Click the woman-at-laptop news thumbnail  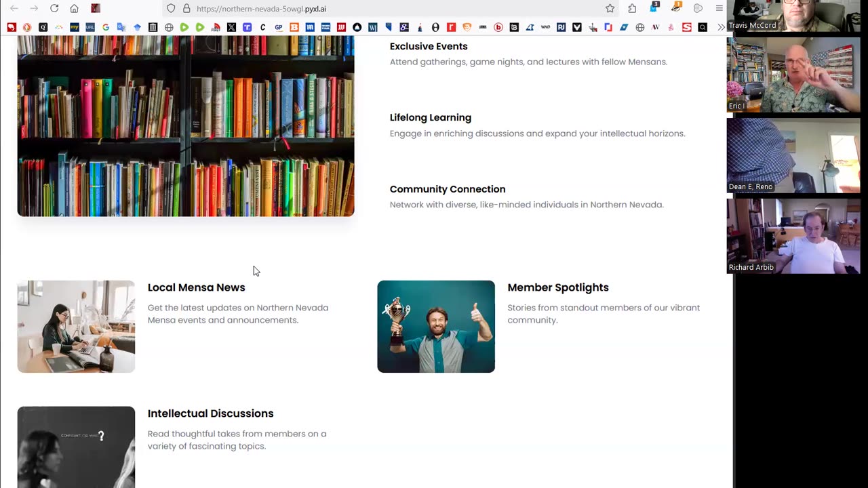pos(76,327)
